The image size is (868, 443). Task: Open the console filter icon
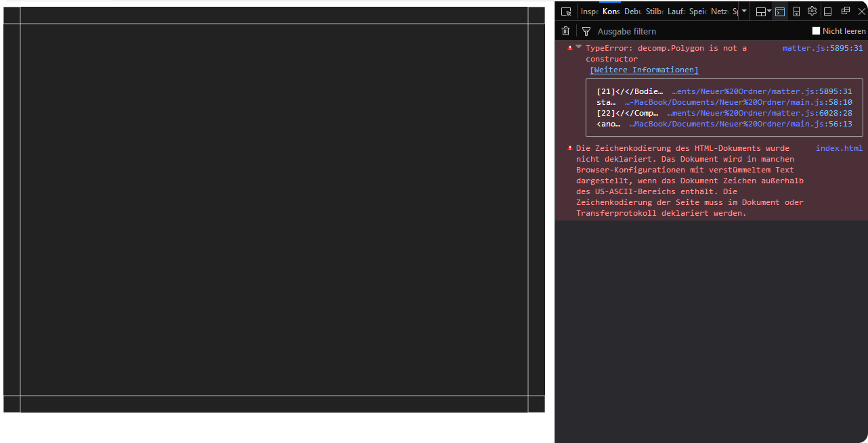coord(586,30)
